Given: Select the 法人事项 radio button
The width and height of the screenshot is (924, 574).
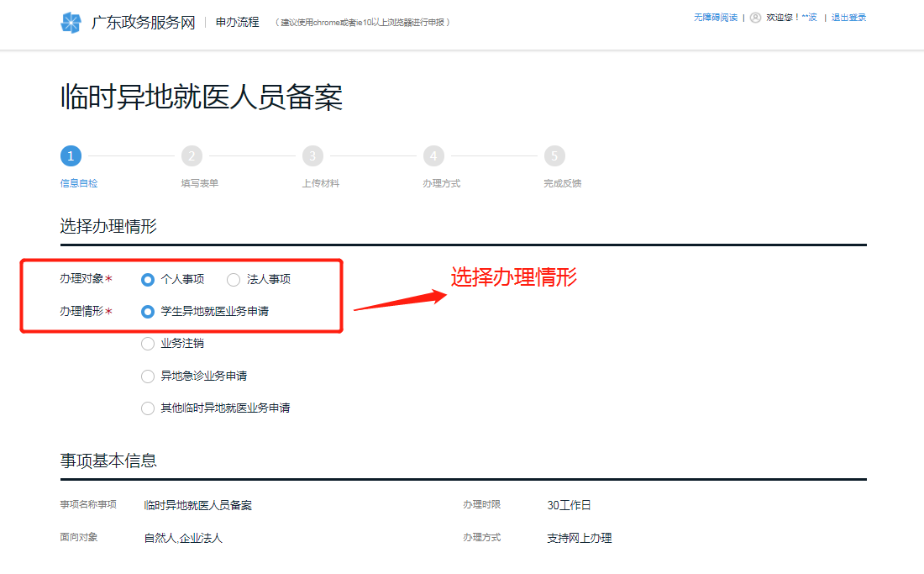Looking at the screenshot, I should coord(234,279).
